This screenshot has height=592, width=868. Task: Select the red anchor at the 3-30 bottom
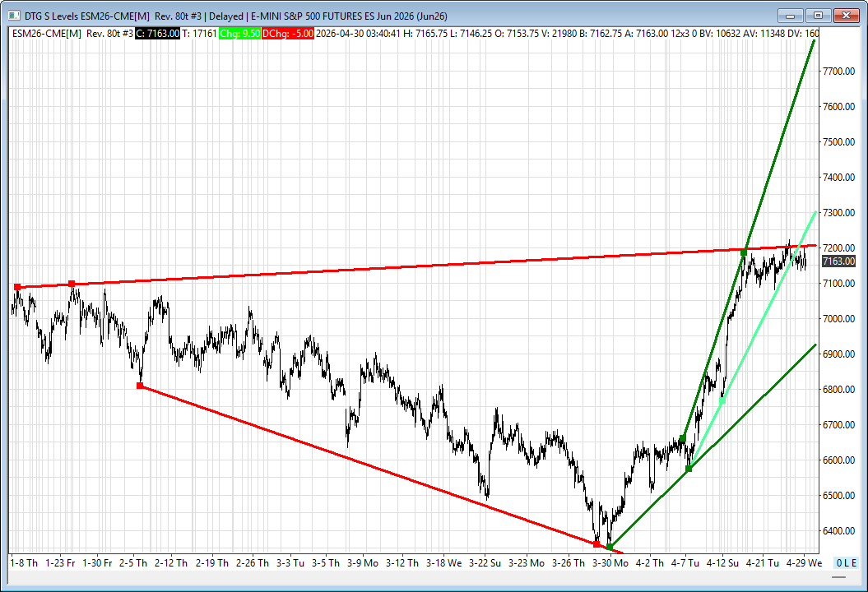pos(596,543)
